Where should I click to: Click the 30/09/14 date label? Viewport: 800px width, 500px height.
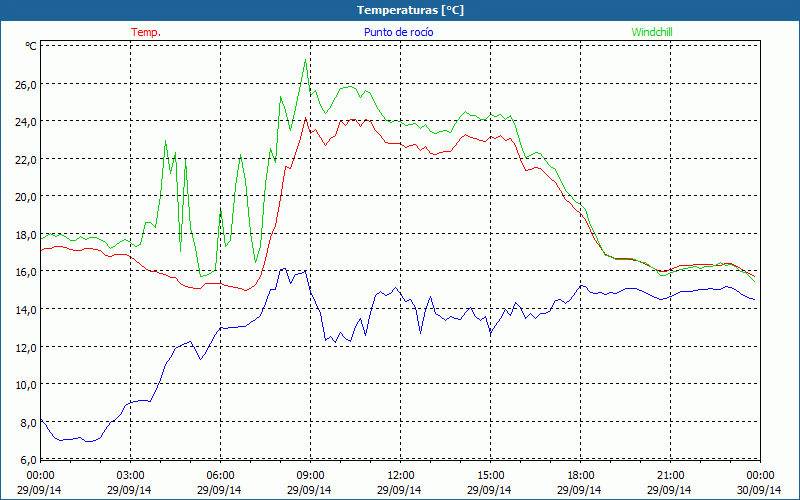pyautogui.click(x=759, y=490)
